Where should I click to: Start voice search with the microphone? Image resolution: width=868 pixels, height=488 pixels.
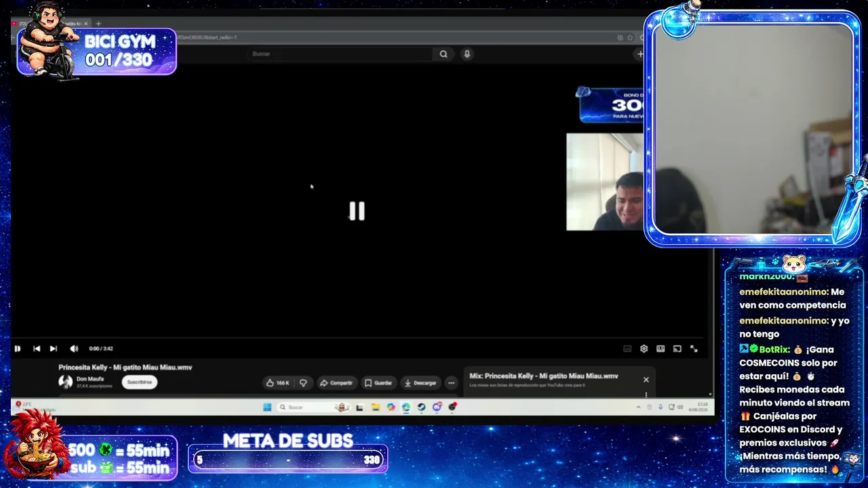click(x=467, y=54)
